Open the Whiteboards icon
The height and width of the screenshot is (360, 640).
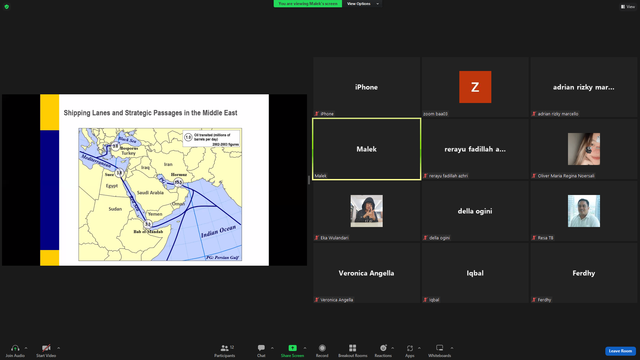point(440,348)
